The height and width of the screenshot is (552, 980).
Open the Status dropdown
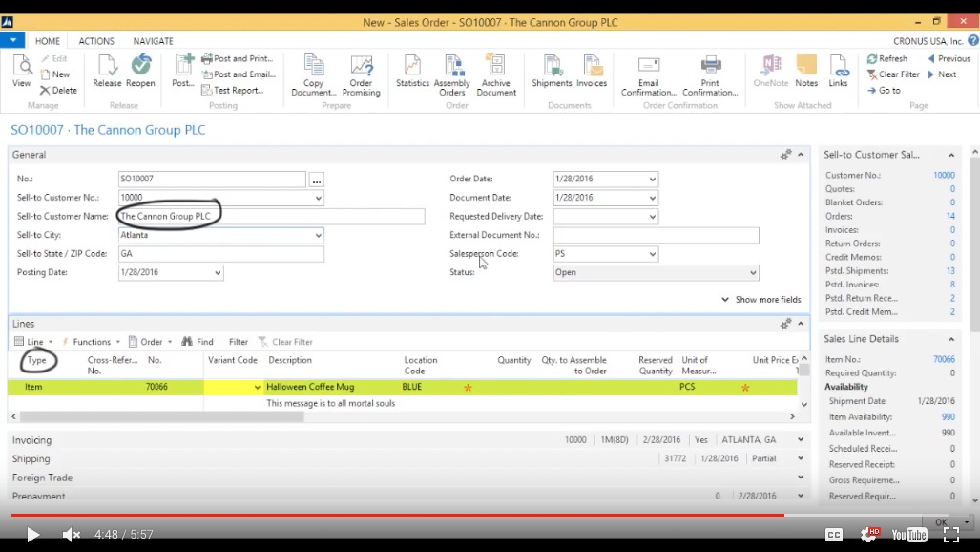pos(753,273)
